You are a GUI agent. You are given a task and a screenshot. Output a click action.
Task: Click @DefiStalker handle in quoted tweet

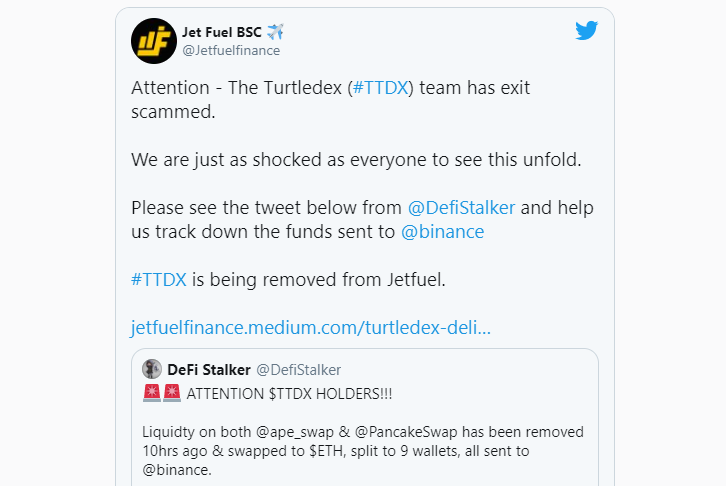[x=299, y=370]
